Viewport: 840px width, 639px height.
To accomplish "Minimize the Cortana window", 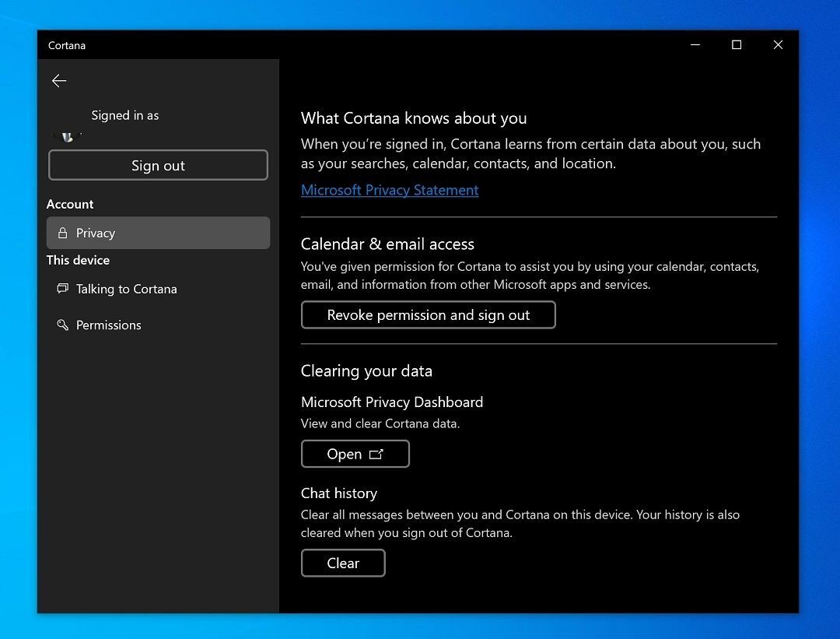I will coord(695,45).
